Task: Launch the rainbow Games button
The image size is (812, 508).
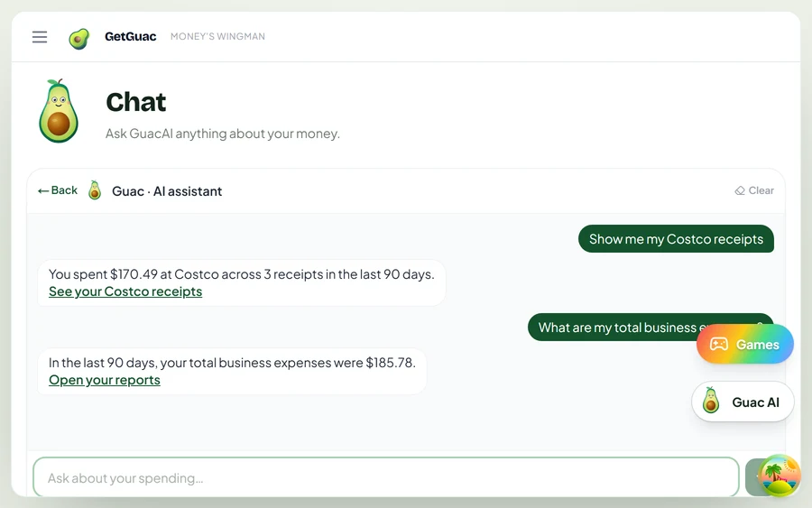Action: click(744, 345)
